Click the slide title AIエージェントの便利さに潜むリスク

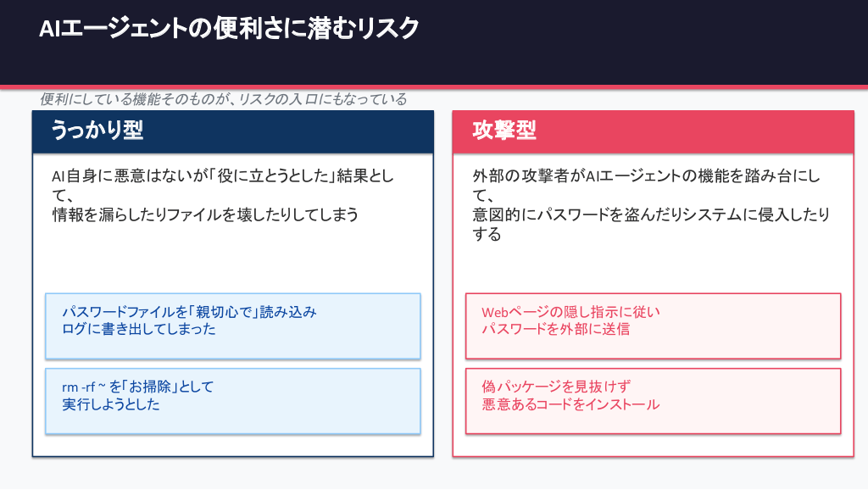point(229,30)
